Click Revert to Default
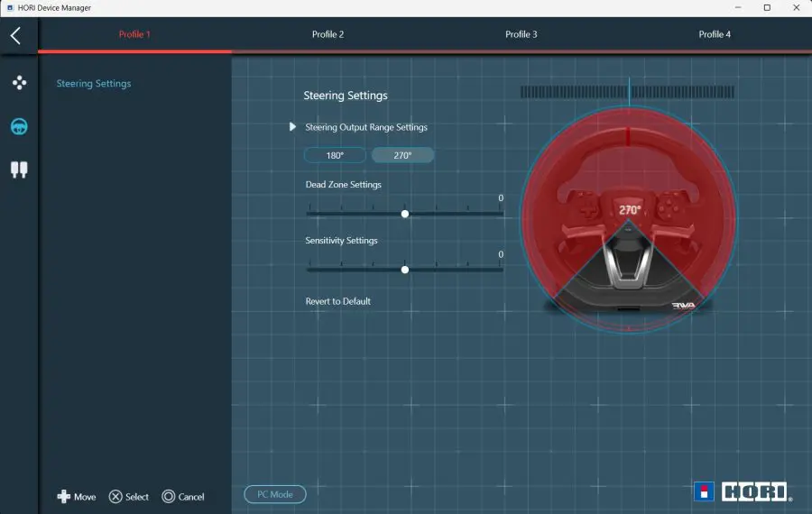The image size is (812, 514). point(338,301)
